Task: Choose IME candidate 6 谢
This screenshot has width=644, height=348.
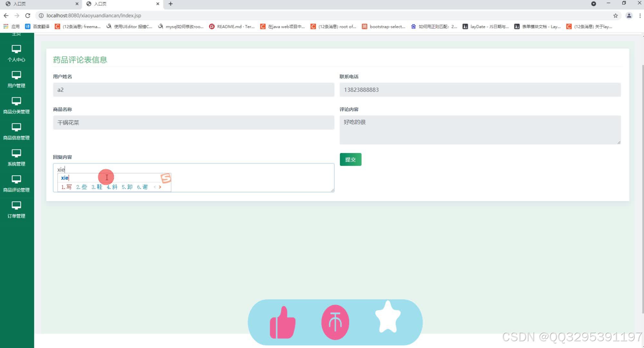Action: tap(142, 187)
